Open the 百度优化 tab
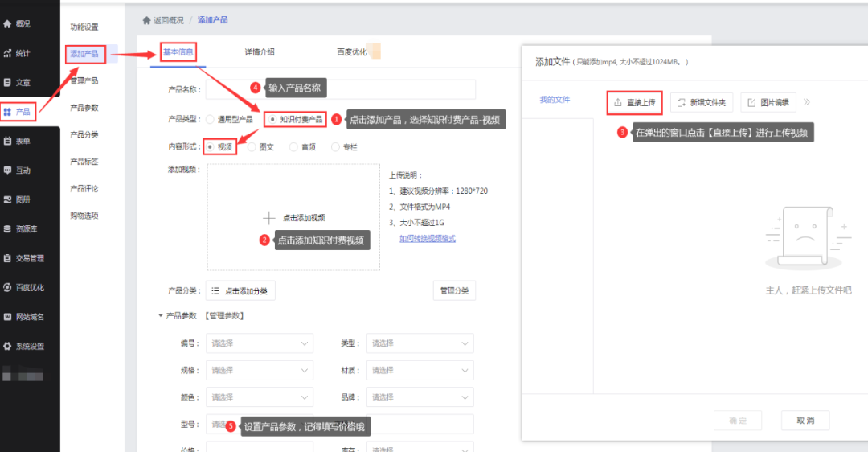The height and width of the screenshot is (452, 868). tap(352, 51)
